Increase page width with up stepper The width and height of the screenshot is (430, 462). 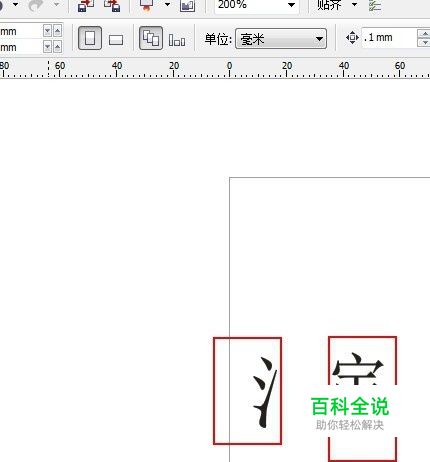58,31
